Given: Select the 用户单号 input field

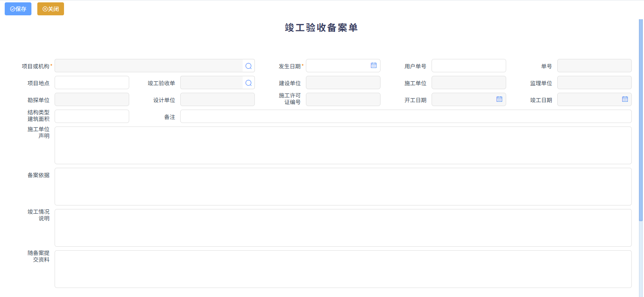Looking at the screenshot, I should click(x=469, y=66).
